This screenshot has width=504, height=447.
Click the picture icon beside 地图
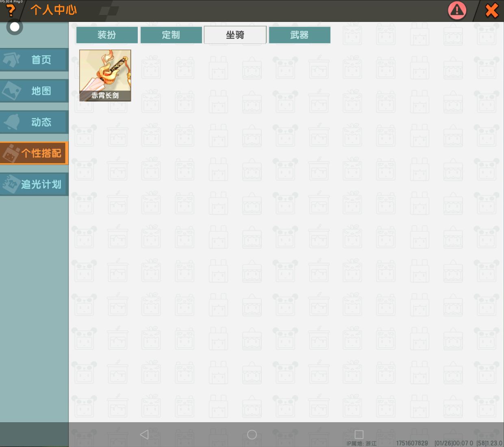point(11,91)
